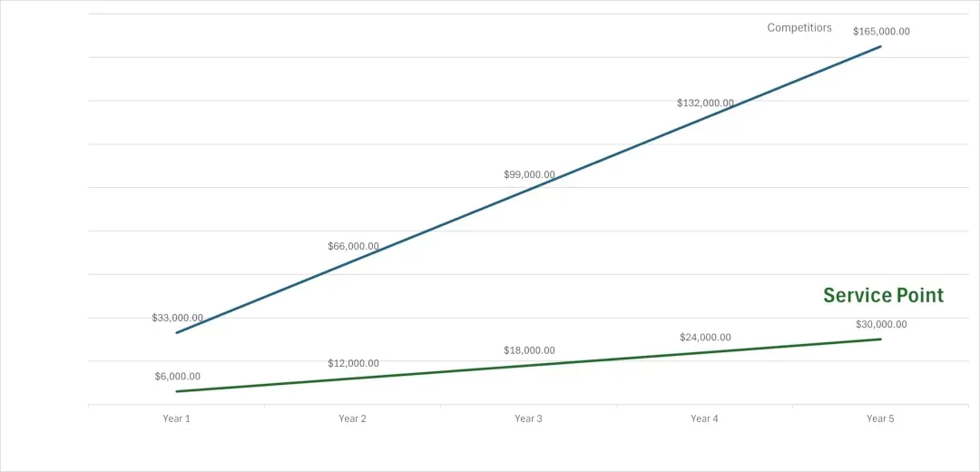Image resolution: width=980 pixels, height=472 pixels.
Task: Click the $99,000.00 data label
Action: [529, 174]
